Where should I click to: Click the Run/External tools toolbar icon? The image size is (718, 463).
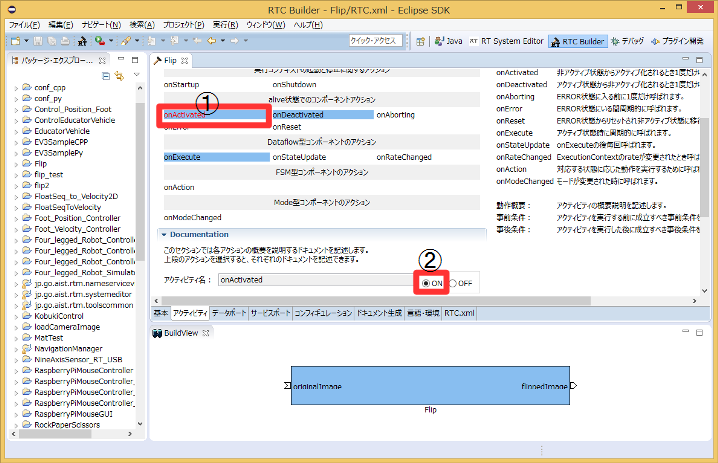pyautogui.click(x=100, y=41)
